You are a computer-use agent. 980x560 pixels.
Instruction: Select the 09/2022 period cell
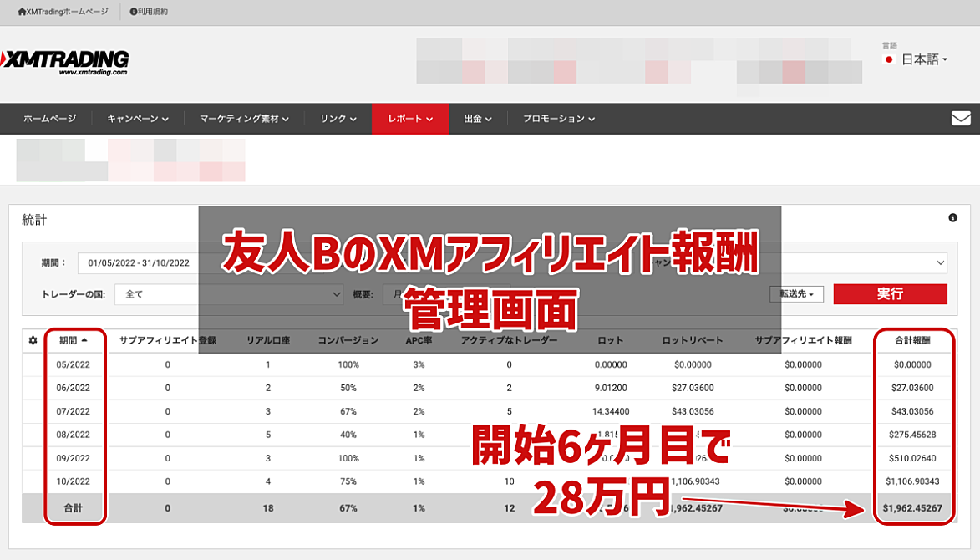click(74, 458)
